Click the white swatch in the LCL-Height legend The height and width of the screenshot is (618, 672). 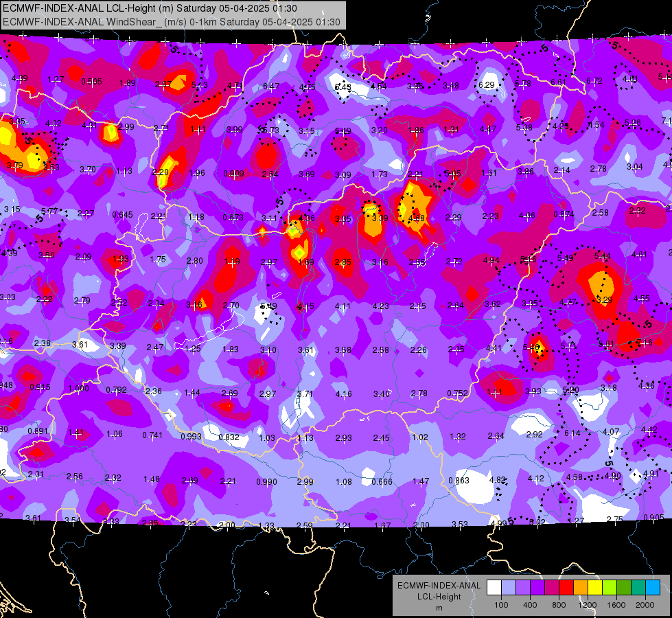(494, 588)
